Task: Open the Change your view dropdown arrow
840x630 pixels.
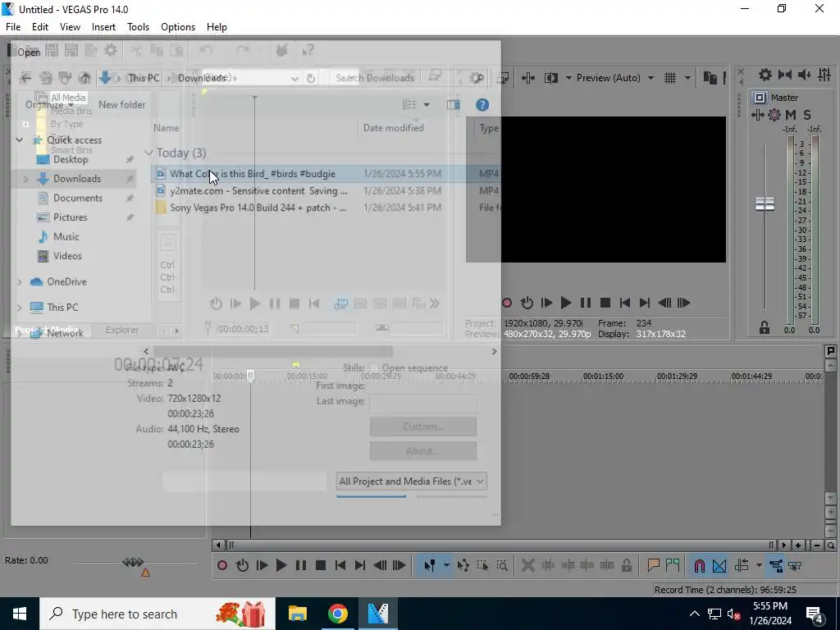Action: pos(427,105)
